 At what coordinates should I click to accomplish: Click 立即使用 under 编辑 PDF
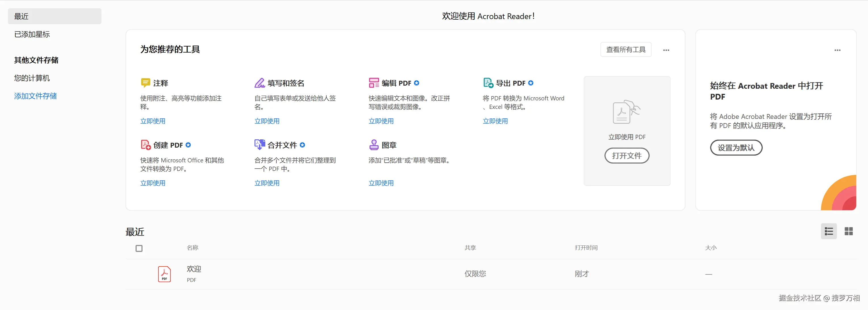tap(381, 121)
